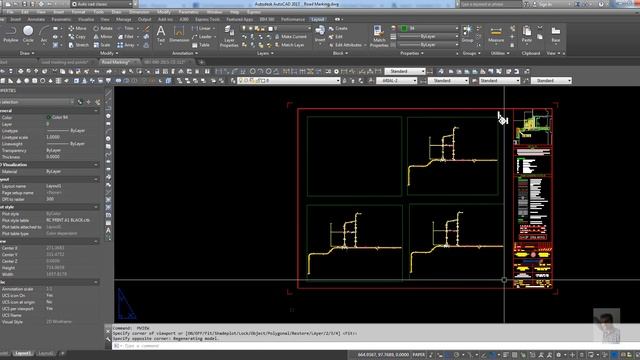Activate the Move command
This screenshot has width=640, height=360.
(x=78, y=28)
